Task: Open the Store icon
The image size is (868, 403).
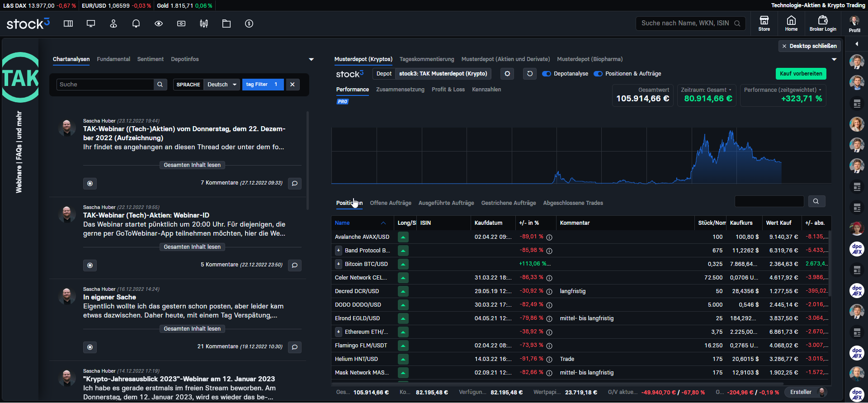Action: click(x=764, y=23)
